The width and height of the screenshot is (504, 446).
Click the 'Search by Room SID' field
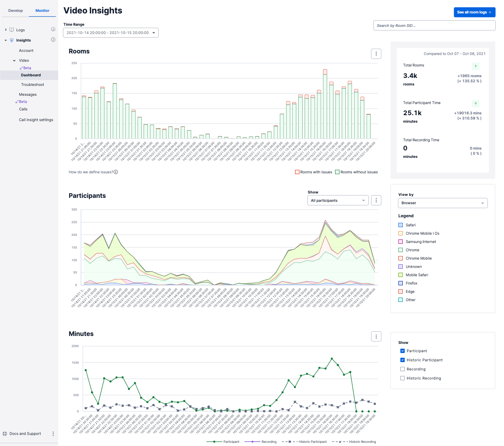pyautogui.click(x=434, y=25)
